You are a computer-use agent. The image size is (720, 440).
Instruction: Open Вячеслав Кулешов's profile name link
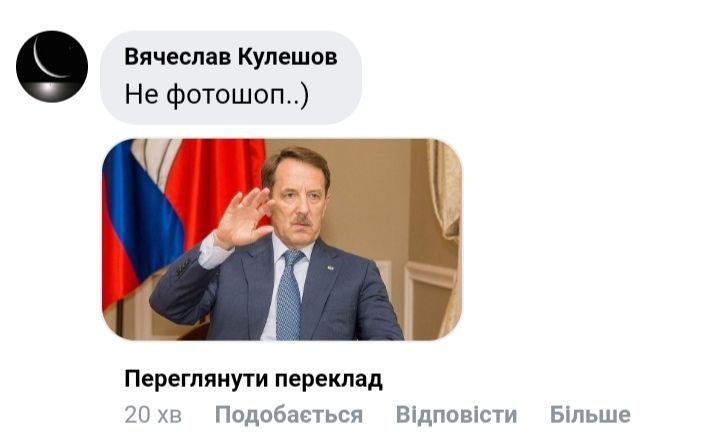231,57
